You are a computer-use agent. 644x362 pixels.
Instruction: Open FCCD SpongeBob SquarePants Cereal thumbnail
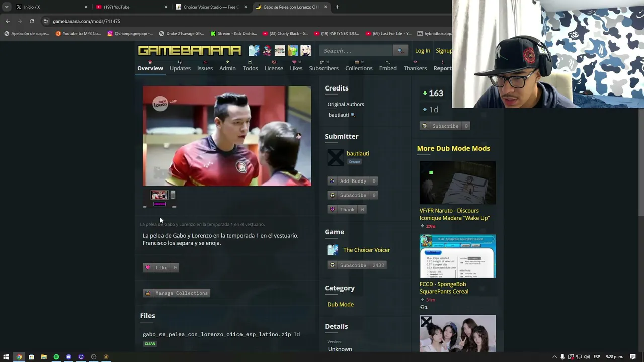[x=457, y=256]
